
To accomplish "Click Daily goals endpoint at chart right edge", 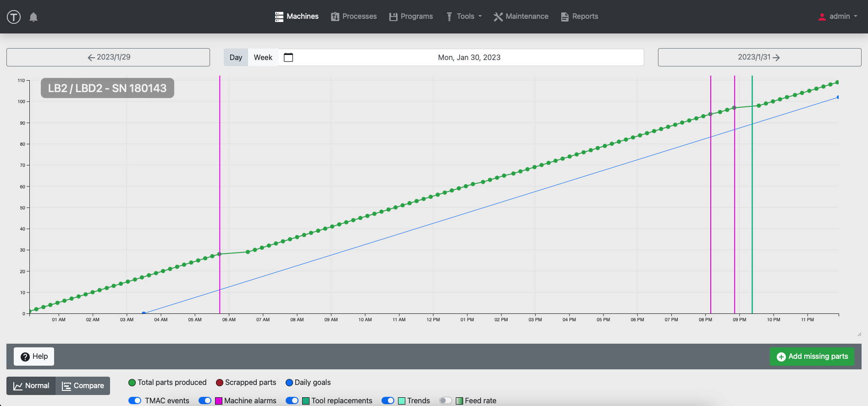I will pos(838,97).
